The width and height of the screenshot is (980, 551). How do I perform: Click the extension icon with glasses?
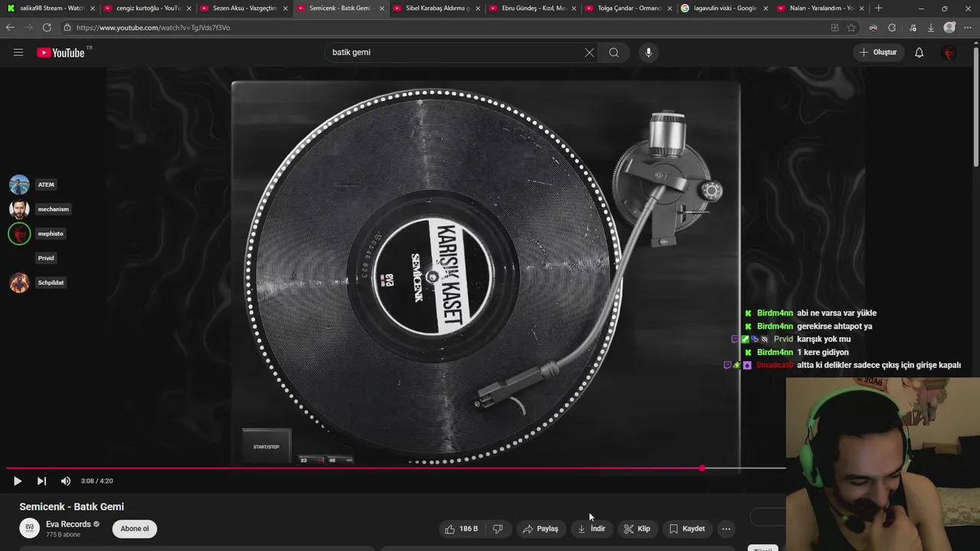pos(873,28)
